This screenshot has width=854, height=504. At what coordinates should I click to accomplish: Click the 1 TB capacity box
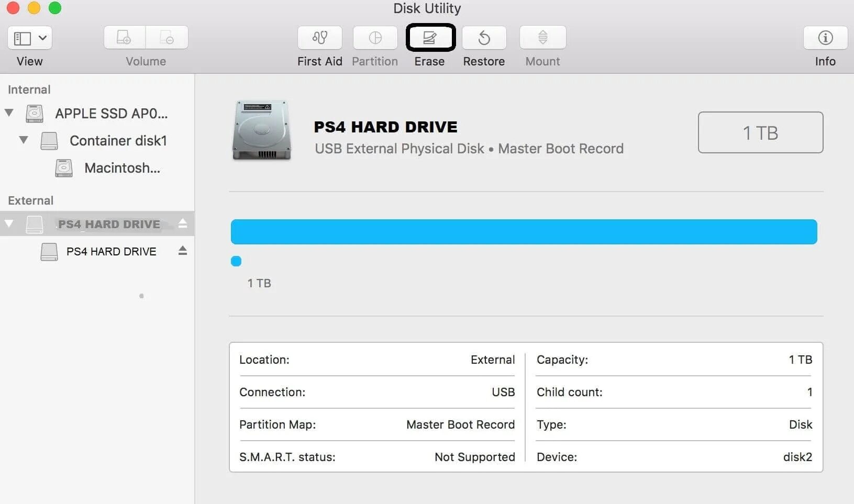click(x=760, y=132)
